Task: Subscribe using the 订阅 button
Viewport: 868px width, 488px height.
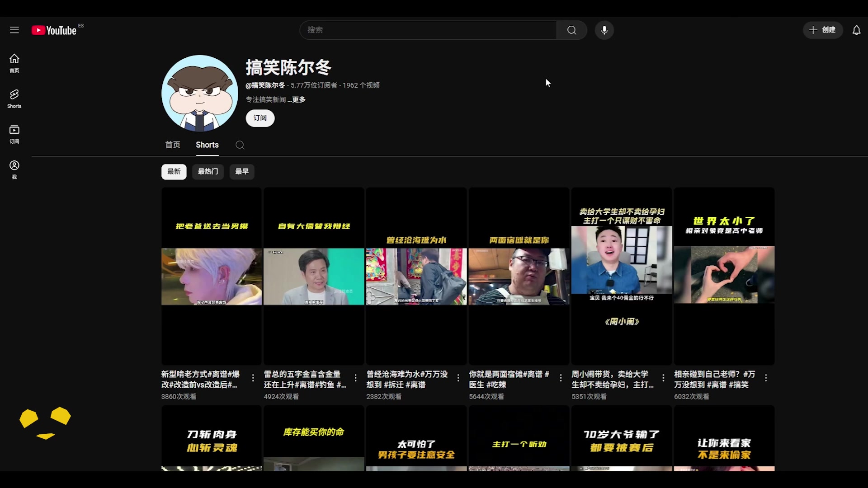Action: pyautogui.click(x=260, y=118)
